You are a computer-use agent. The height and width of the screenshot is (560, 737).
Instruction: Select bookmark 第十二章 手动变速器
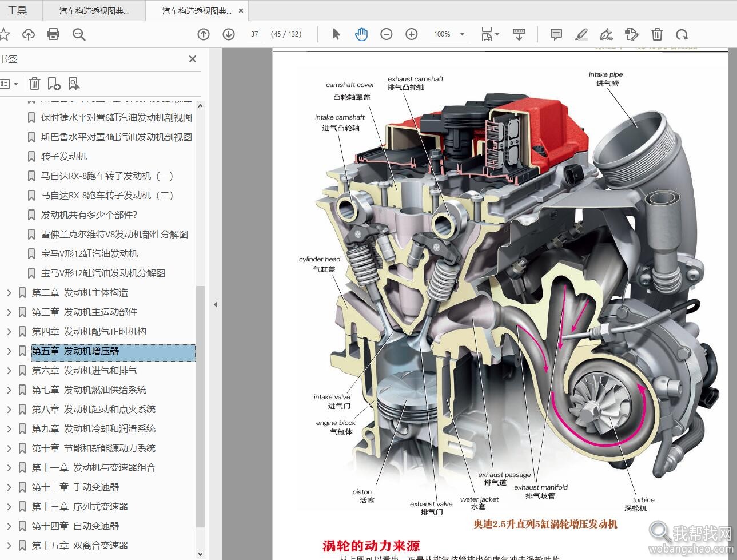[x=75, y=487]
